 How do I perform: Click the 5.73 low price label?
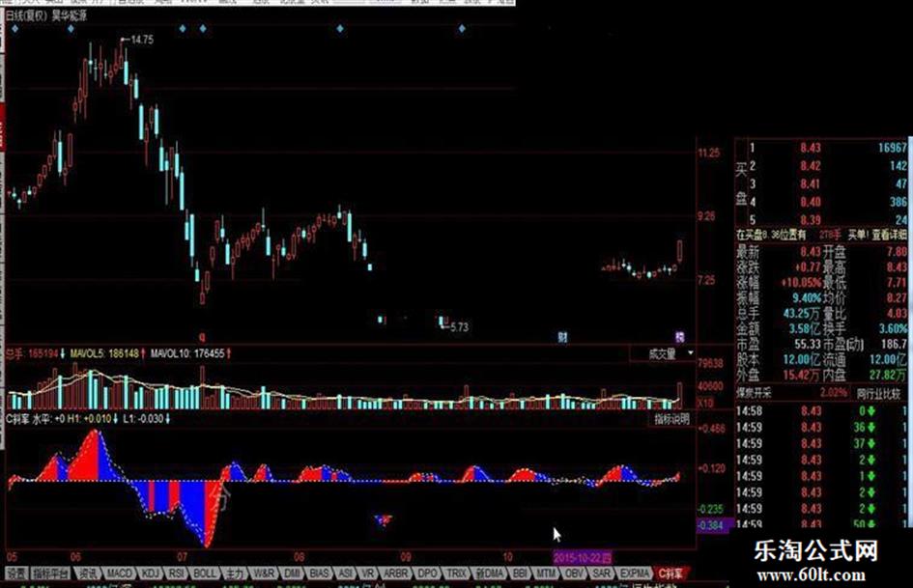(459, 327)
